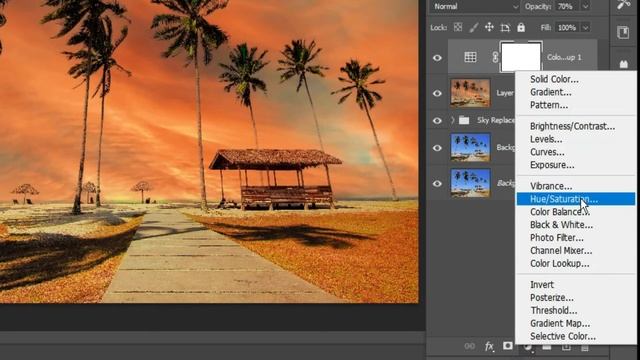
Task: Hide the Color Lookup 1 layer
Action: click(437, 58)
